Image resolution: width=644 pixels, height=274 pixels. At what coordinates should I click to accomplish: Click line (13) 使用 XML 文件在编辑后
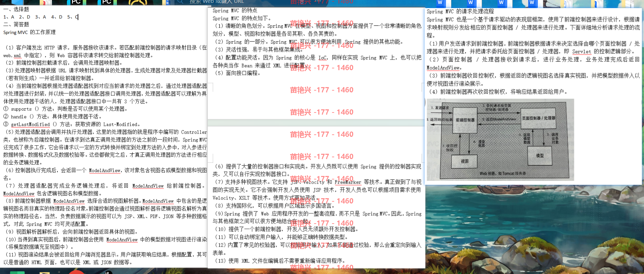point(280,261)
